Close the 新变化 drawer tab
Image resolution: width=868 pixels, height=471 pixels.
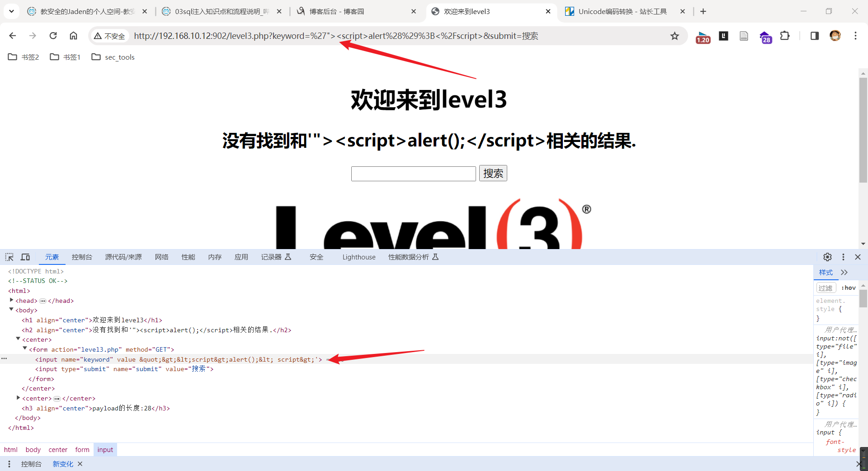click(80, 464)
